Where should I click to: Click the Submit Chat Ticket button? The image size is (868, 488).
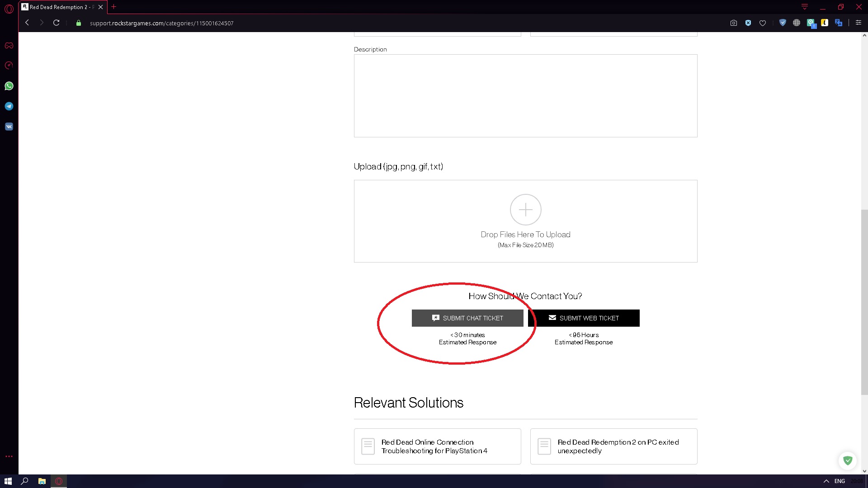[467, 318]
